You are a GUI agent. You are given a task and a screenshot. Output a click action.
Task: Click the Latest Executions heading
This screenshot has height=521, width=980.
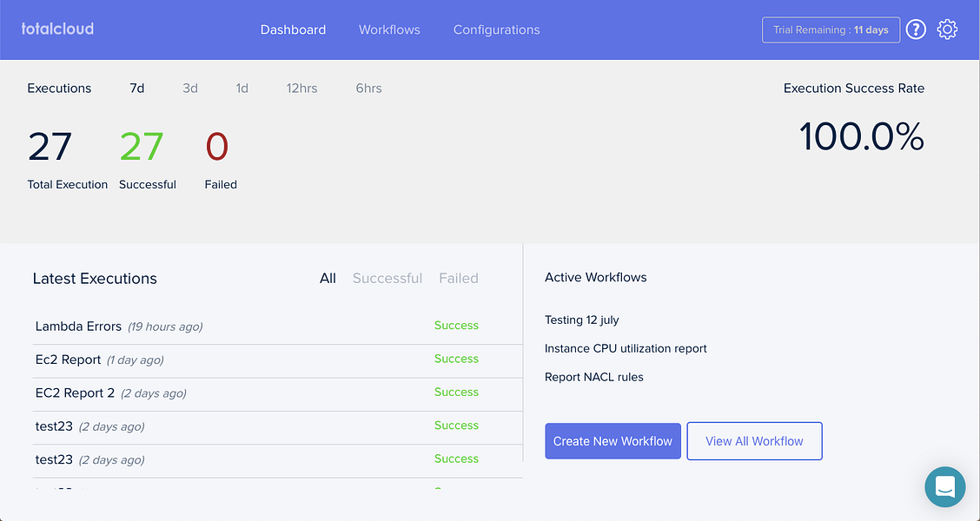[95, 279]
